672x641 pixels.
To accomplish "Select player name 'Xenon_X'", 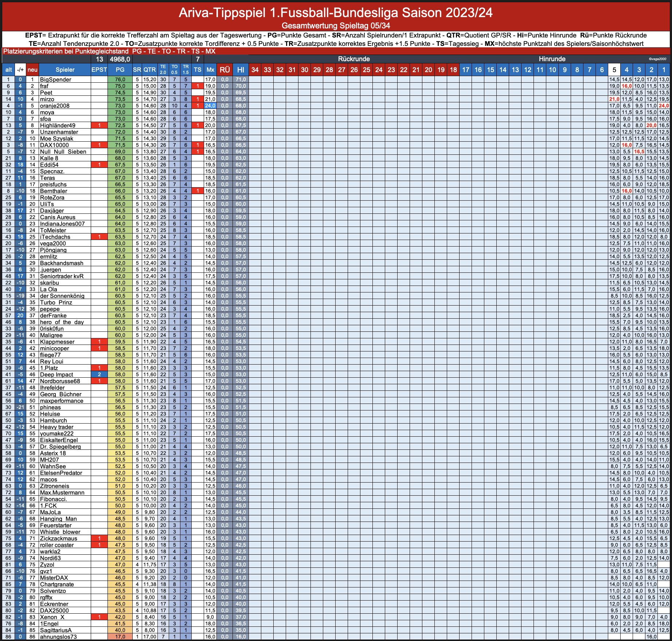I will (52, 617).
